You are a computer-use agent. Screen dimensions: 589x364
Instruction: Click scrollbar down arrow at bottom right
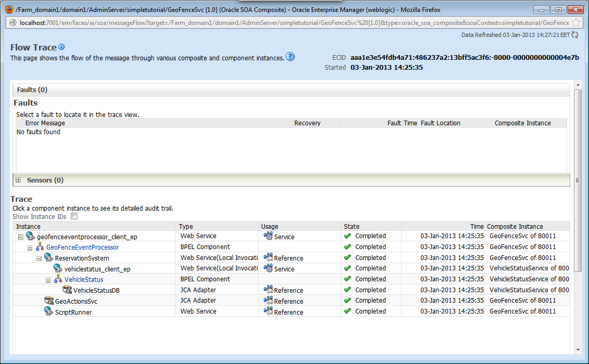(578, 350)
